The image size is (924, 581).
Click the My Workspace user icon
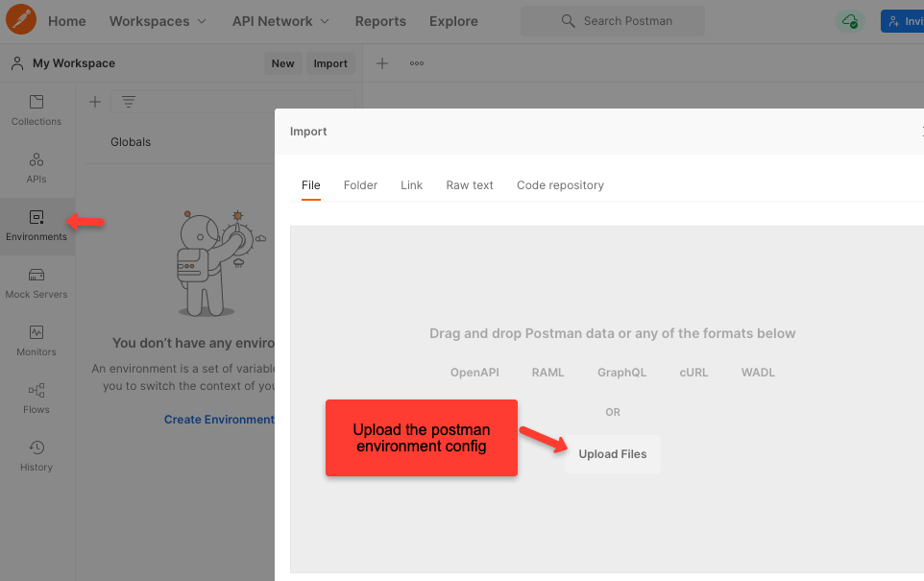tap(17, 63)
